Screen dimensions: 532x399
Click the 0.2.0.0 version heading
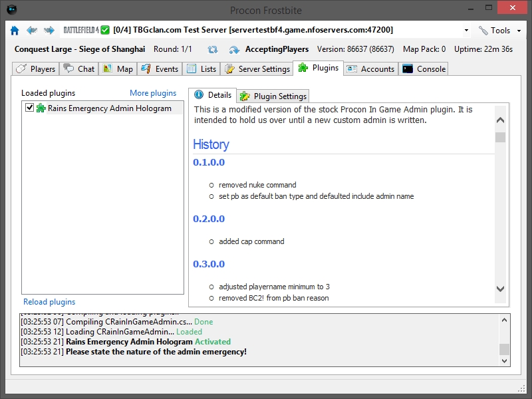click(209, 219)
